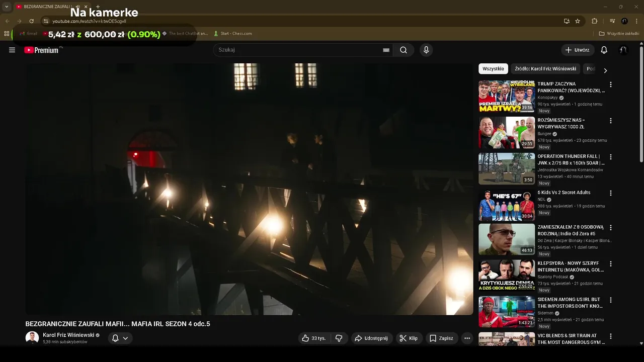This screenshot has width=644, height=362.
Task: Click the install app icon in address bar
Action: [x=567, y=21]
